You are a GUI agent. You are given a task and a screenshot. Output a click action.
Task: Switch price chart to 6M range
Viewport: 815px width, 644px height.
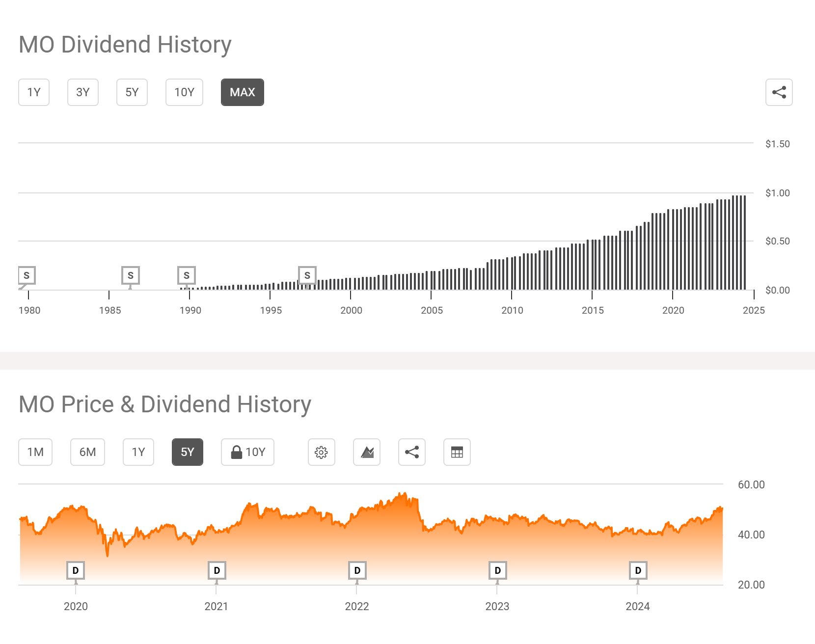pos(88,452)
